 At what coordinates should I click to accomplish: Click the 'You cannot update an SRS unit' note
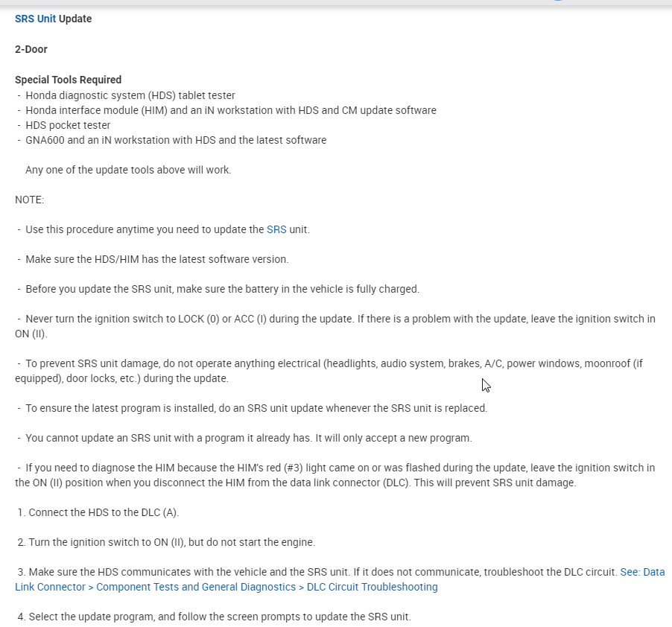coord(248,438)
